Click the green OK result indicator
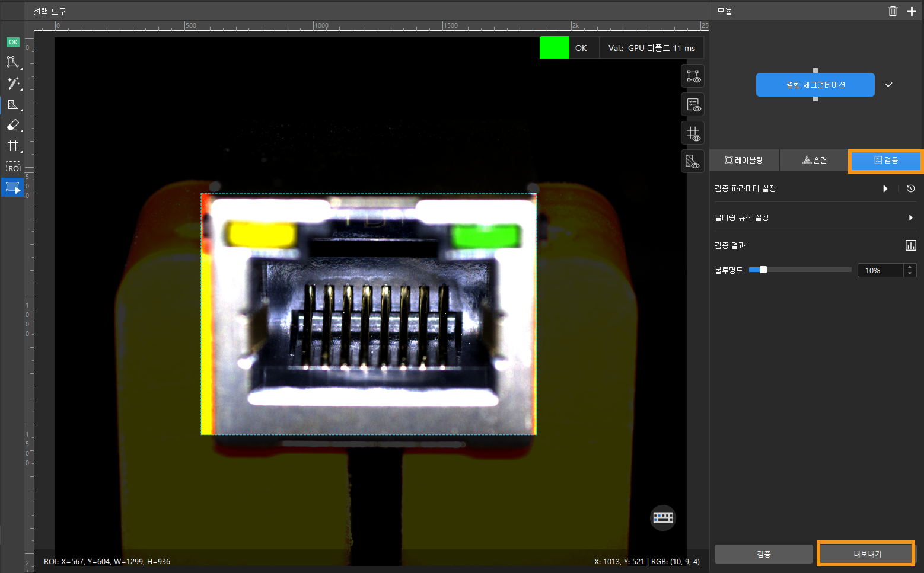This screenshot has height=573, width=924. [x=555, y=48]
